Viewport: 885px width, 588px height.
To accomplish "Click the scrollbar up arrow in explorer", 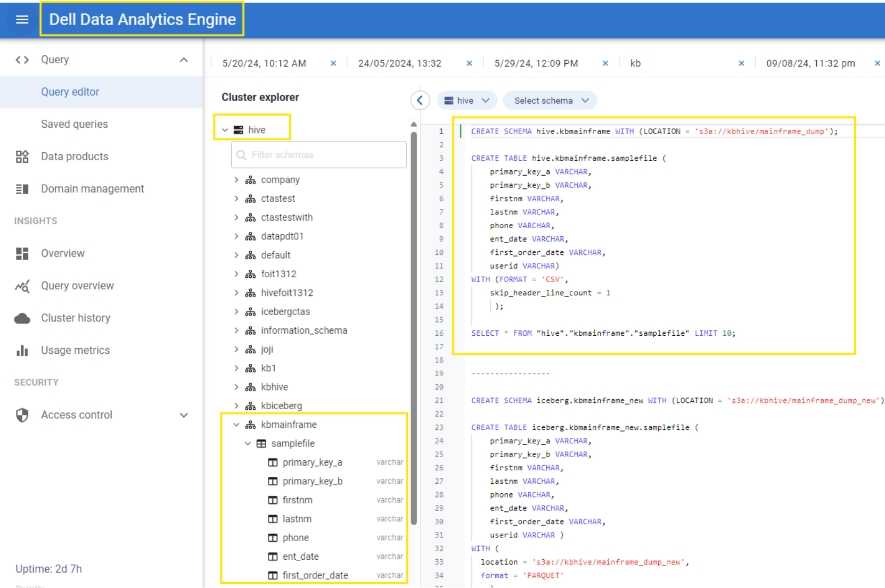I will pos(414,124).
